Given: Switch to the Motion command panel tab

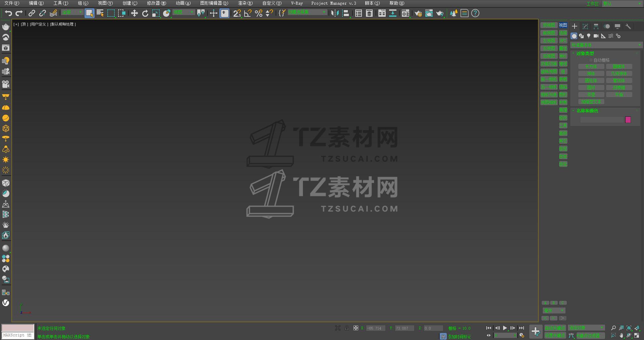Looking at the screenshot, I should [607, 26].
